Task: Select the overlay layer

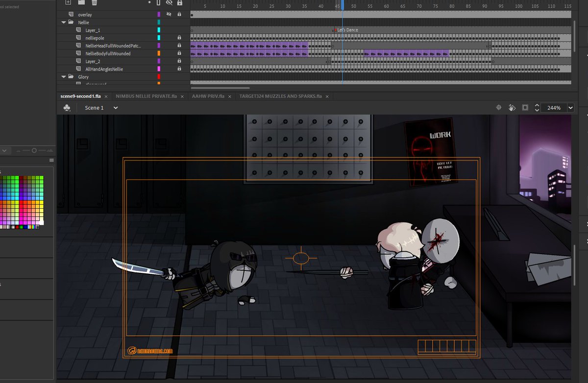Action: click(x=85, y=15)
